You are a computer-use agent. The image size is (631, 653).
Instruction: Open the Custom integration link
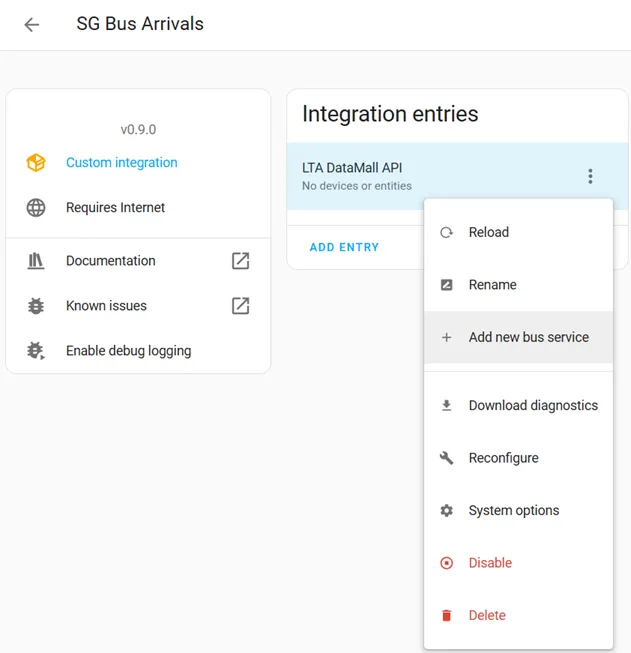122,162
